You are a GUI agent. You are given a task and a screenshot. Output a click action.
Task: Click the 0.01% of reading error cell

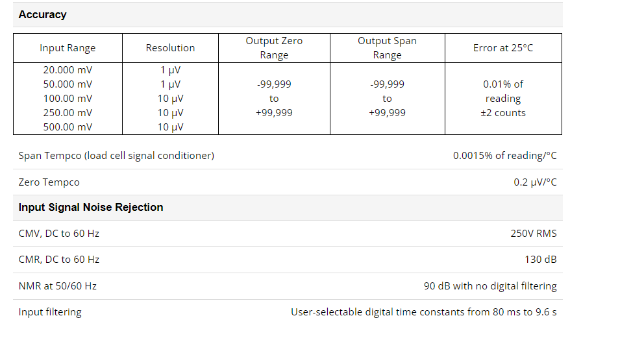(x=503, y=99)
